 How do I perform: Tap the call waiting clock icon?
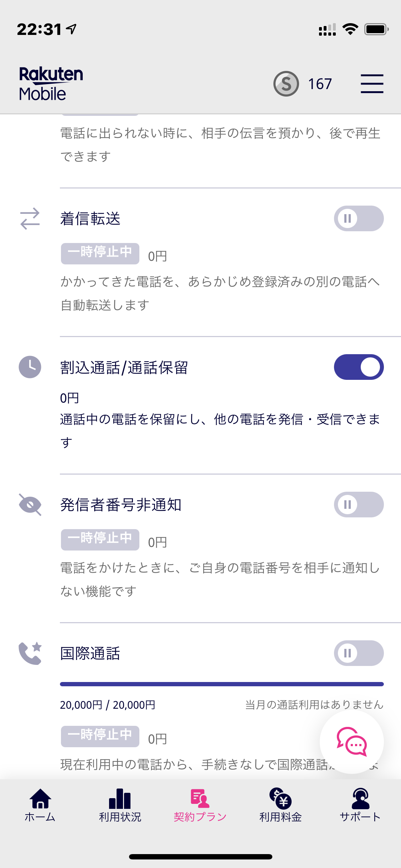pos(30,367)
